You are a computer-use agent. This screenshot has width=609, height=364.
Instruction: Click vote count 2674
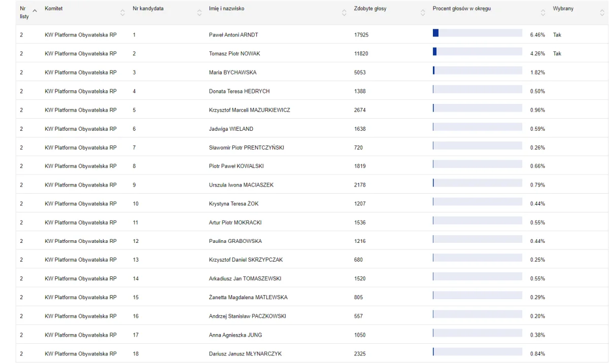pyautogui.click(x=360, y=110)
